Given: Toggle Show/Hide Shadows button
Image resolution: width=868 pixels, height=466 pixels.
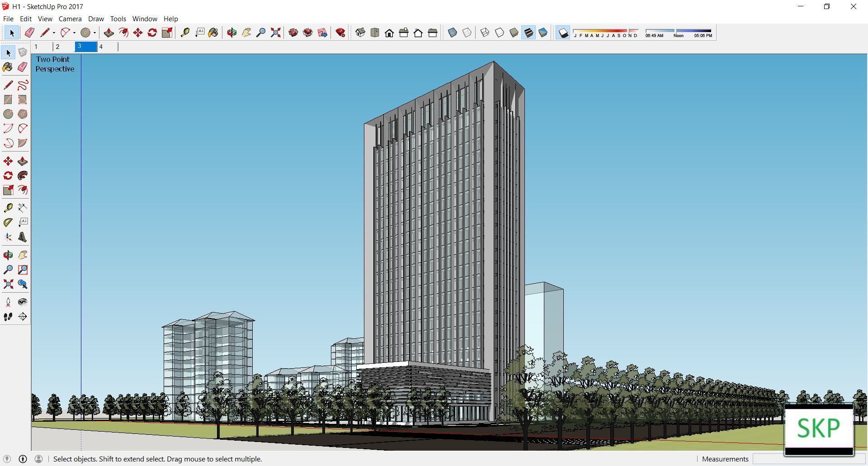Looking at the screenshot, I should pyautogui.click(x=563, y=33).
